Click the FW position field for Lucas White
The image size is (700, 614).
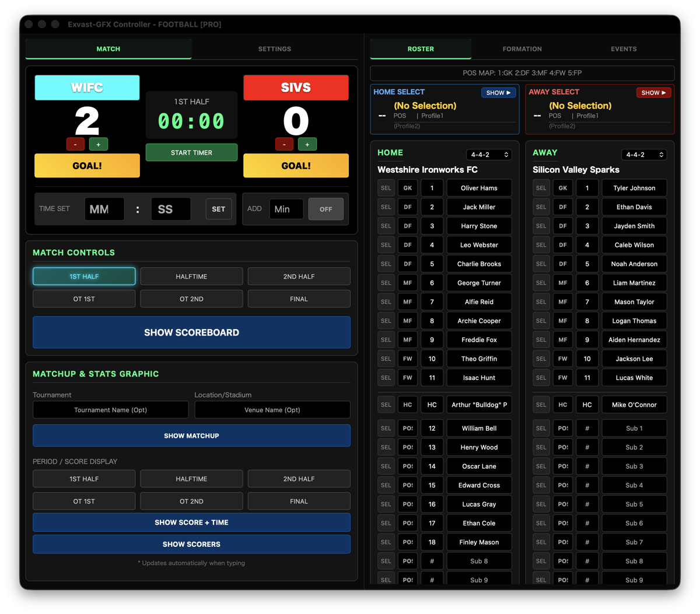(x=562, y=378)
